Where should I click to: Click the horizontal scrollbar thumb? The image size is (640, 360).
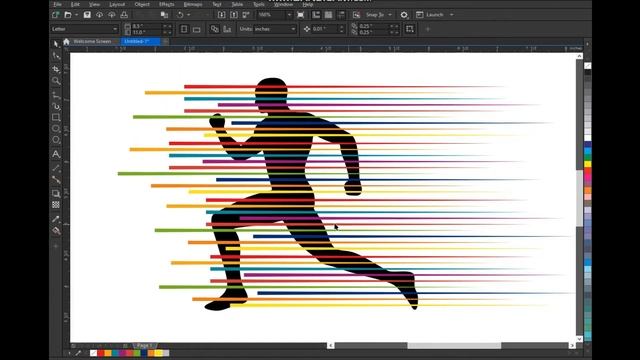(454, 346)
